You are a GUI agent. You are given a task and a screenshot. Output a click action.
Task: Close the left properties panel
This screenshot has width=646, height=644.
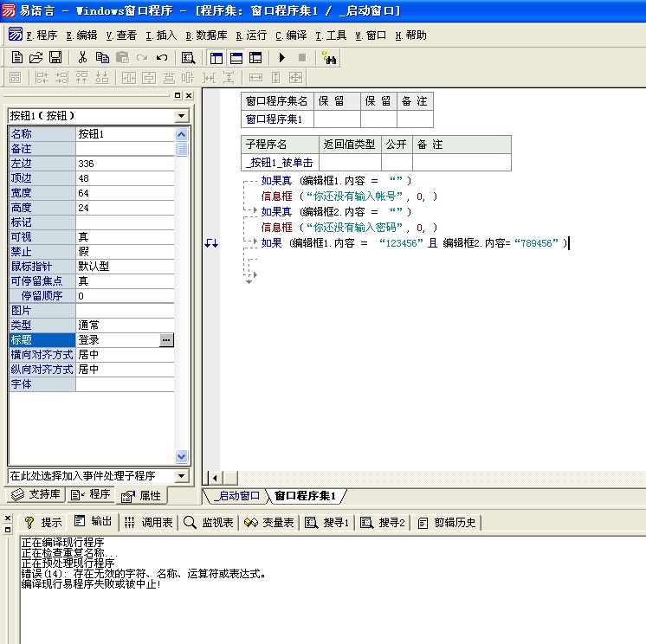tap(189, 95)
